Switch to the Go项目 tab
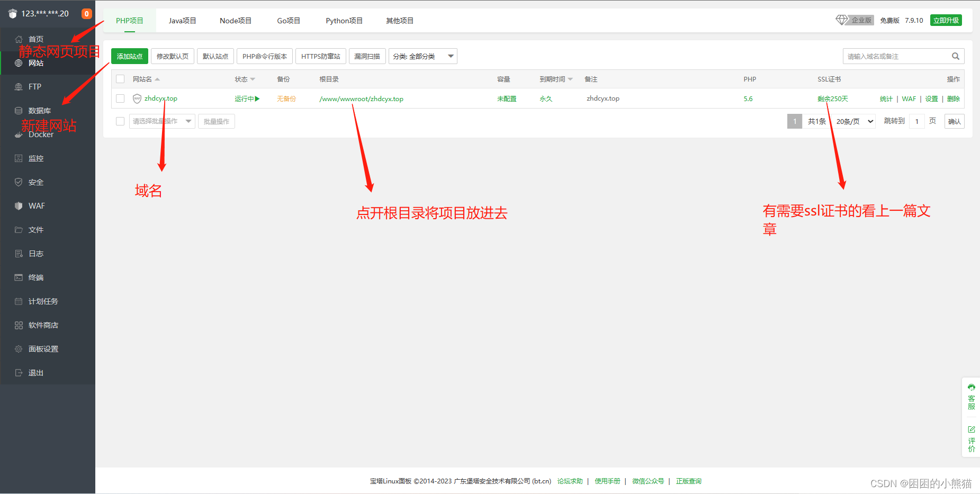Viewport: 980px width, 494px height. tap(289, 21)
